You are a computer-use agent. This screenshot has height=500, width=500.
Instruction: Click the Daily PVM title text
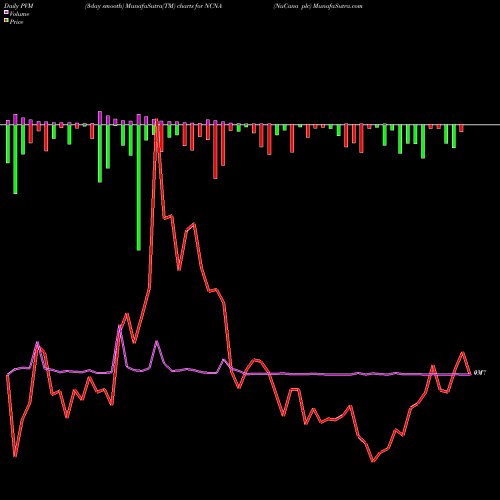19,6
